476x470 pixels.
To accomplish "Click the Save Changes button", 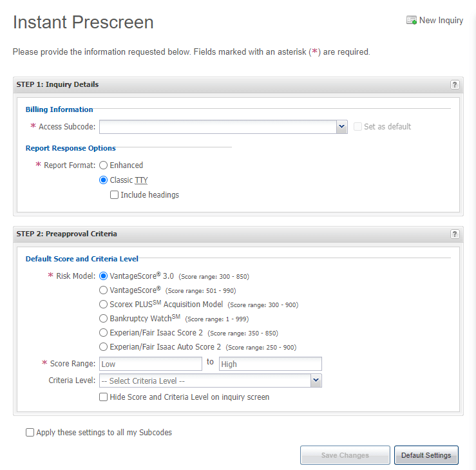I will pos(345,455).
